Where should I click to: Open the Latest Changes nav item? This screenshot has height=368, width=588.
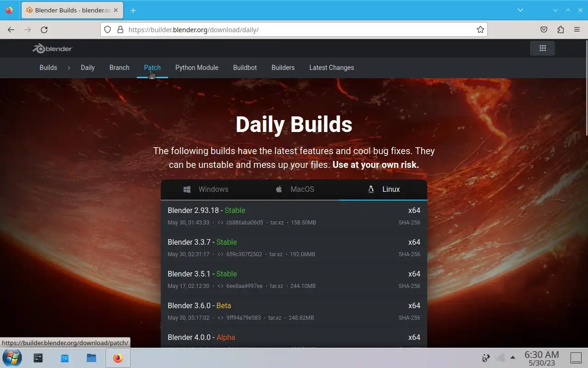click(332, 68)
